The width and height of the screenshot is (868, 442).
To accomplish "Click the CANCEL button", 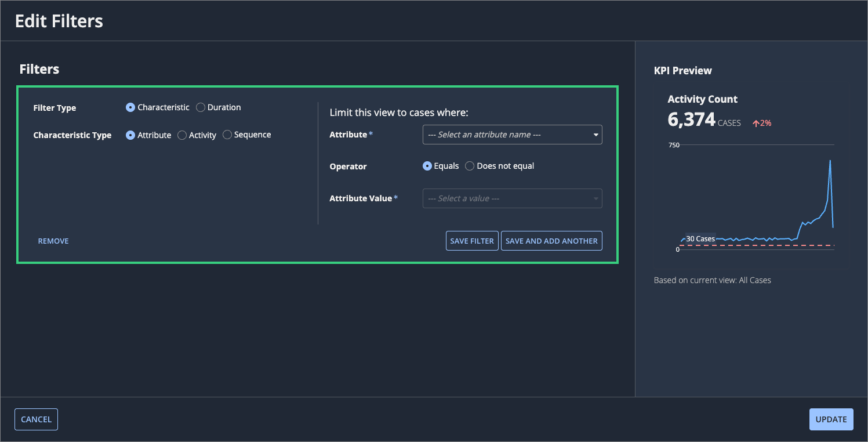I will [x=36, y=419].
